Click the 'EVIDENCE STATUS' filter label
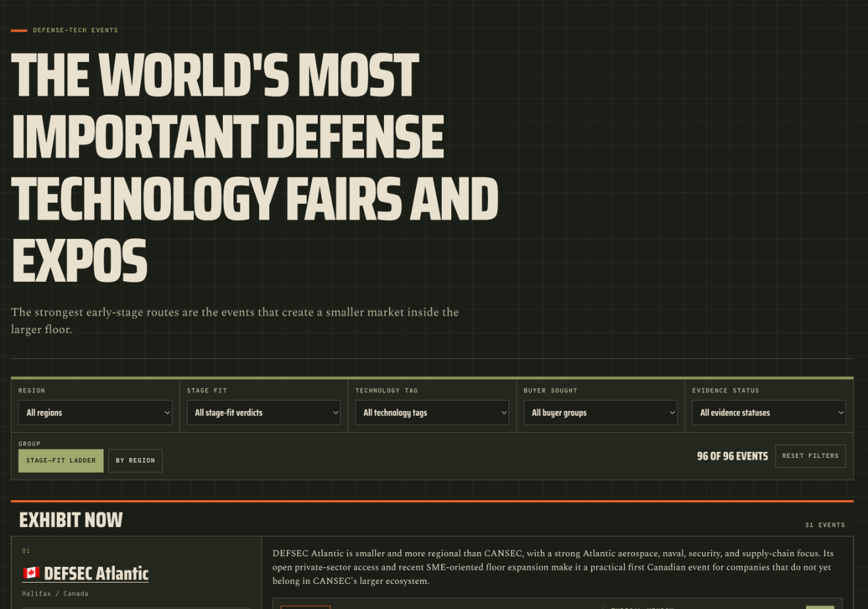 (726, 391)
